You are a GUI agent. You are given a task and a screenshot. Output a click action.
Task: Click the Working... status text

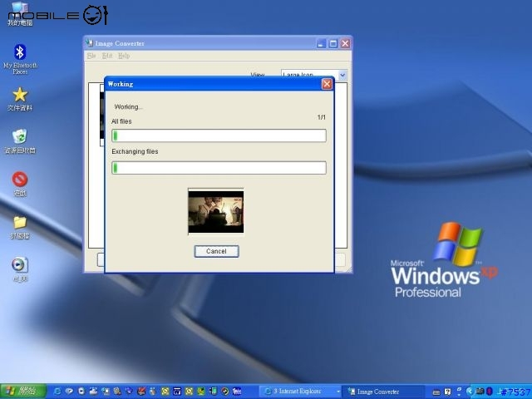129,107
